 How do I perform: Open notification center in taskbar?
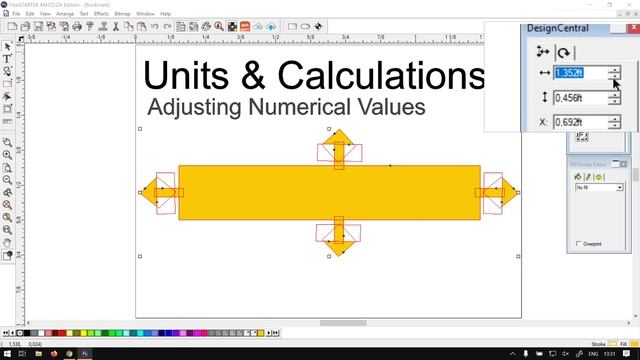pyautogui.click(x=627, y=354)
